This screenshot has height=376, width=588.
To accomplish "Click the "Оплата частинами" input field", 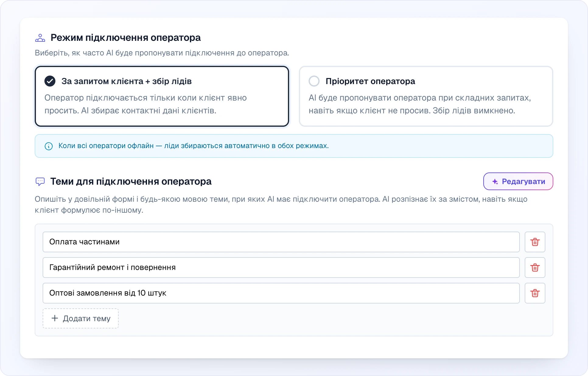I will point(281,242).
